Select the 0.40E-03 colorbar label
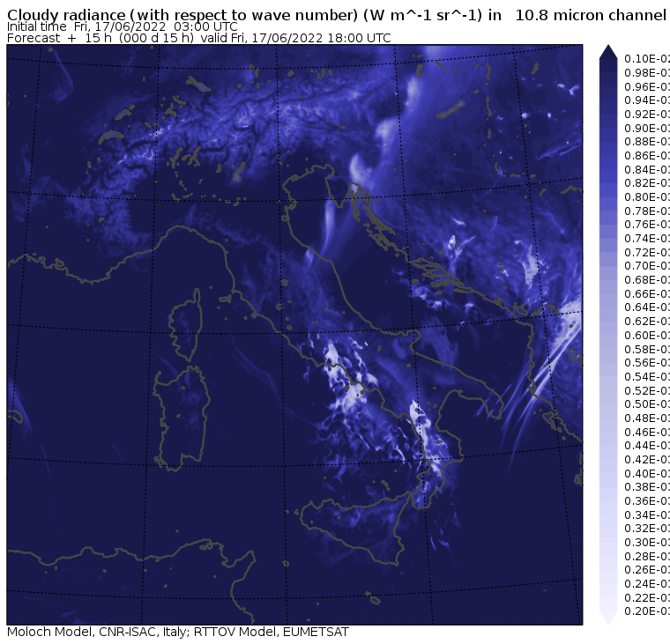Image resolution: width=670 pixels, height=644 pixels. [x=647, y=473]
